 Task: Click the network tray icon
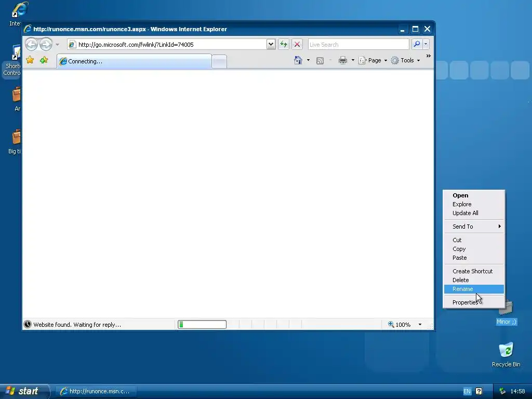(x=502, y=392)
